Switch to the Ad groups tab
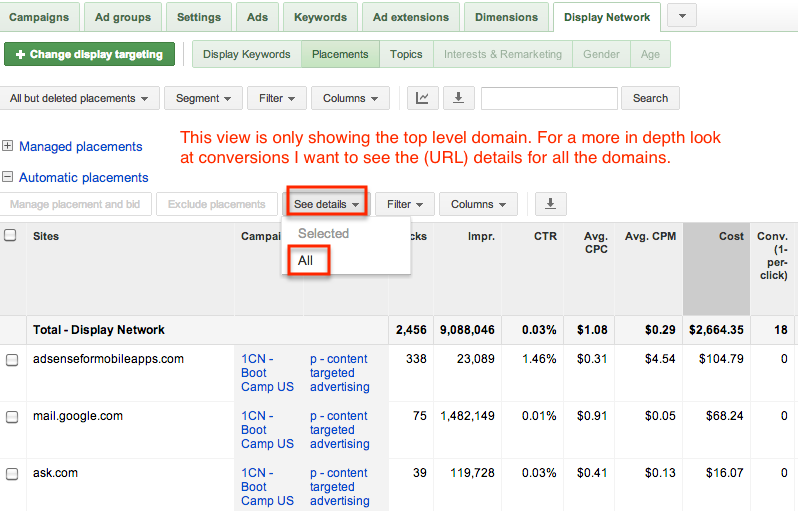 coord(123,17)
